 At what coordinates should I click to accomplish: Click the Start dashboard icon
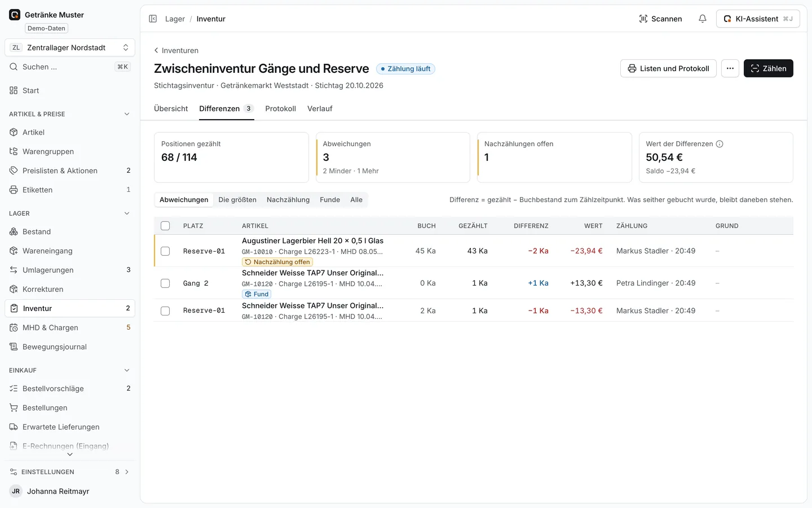click(14, 90)
